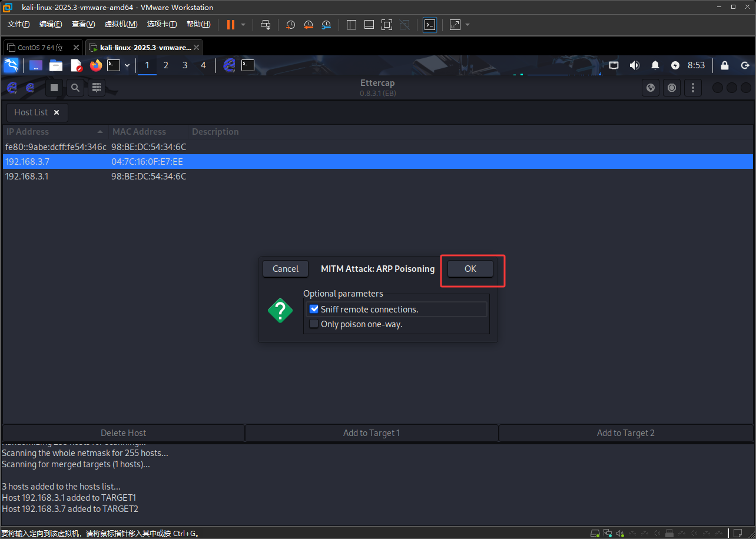The width and height of the screenshot is (756, 539).
Task: Click the Kali panel clock showing 8:53
Action: click(x=697, y=65)
